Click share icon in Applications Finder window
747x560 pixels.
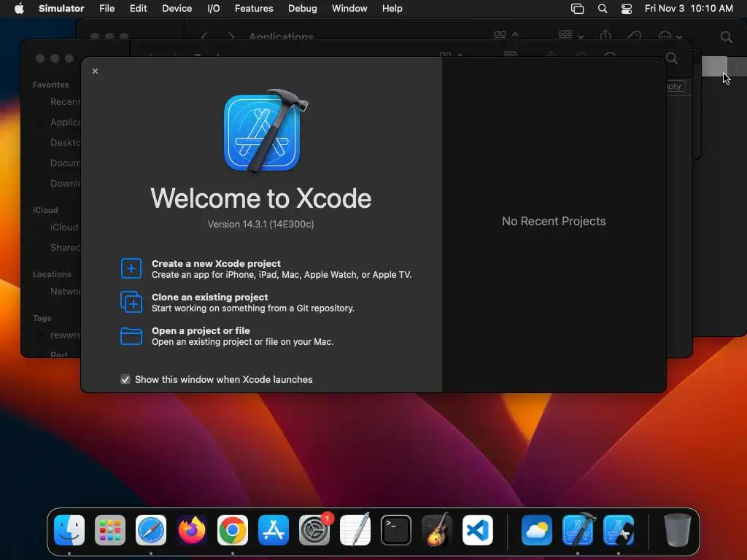[605, 35]
